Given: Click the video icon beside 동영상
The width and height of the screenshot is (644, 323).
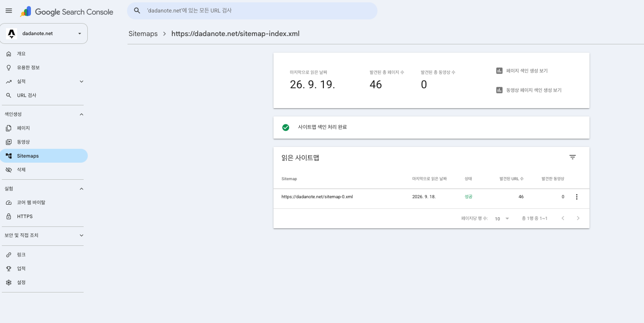Looking at the screenshot, I should [x=9, y=142].
